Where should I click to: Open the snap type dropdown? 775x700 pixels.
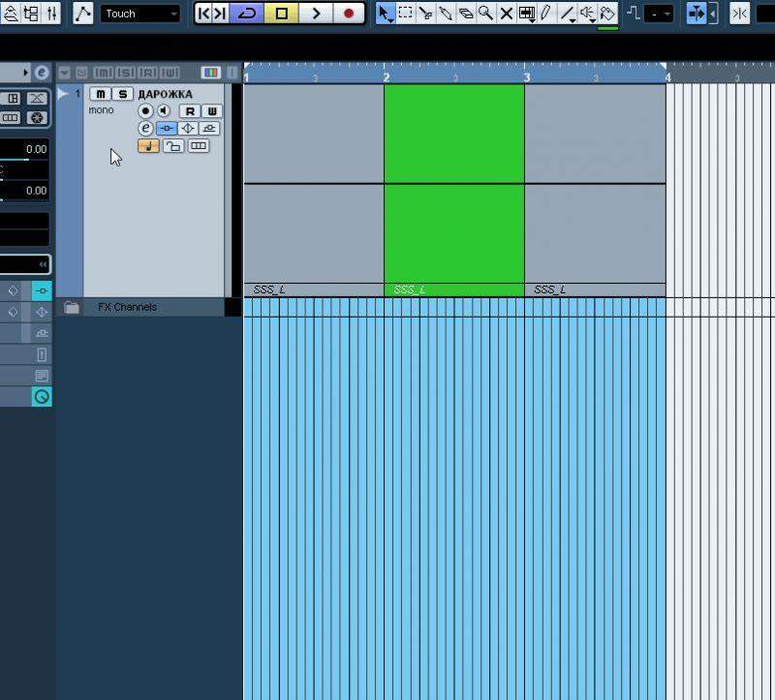pos(661,14)
